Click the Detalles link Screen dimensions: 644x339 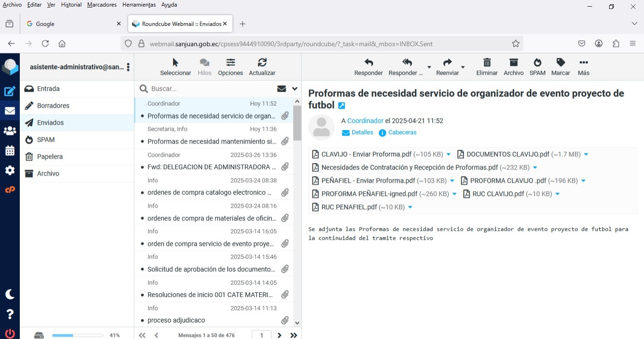pos(362,133)
